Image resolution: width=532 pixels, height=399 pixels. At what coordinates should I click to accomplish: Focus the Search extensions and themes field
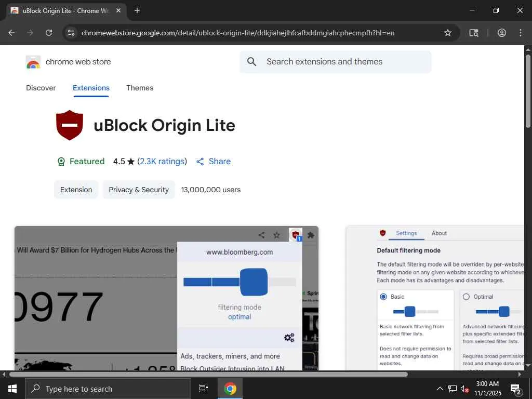click(x=336, y=62)
